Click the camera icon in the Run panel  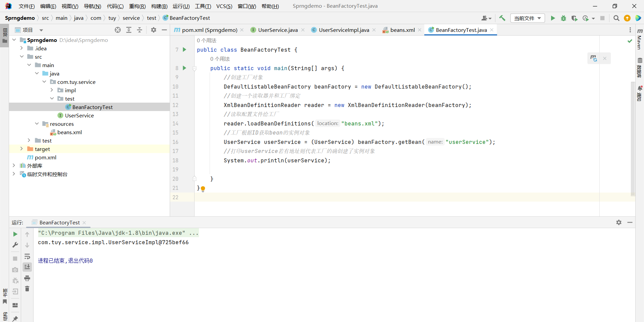[15, 270]
